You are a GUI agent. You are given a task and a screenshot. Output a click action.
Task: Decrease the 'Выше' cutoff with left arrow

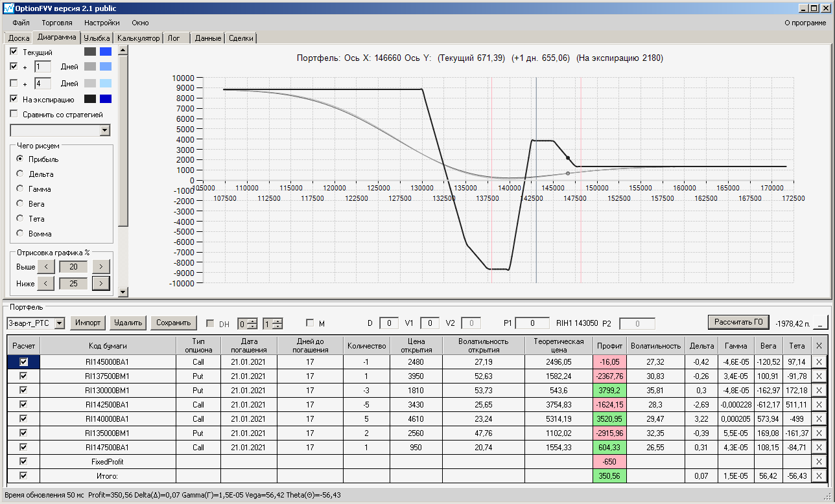tap(45, 267)
